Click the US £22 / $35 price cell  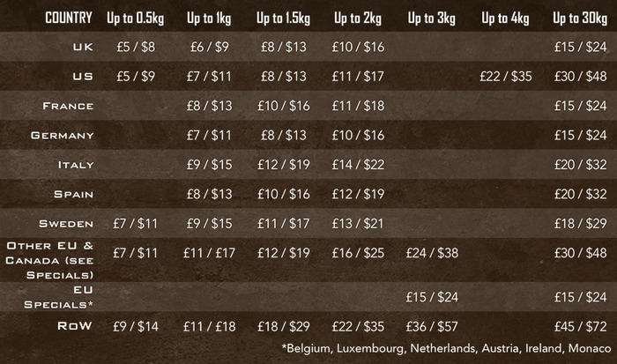pos(506,77)
